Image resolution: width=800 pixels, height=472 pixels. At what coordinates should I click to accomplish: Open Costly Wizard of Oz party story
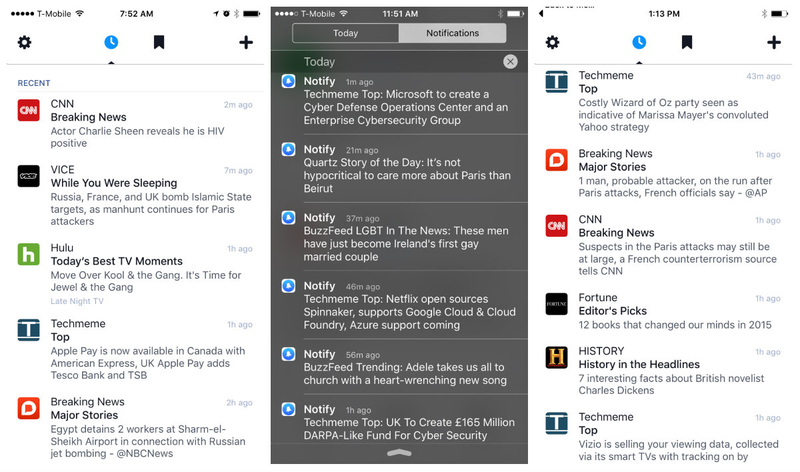pos(673,115)
